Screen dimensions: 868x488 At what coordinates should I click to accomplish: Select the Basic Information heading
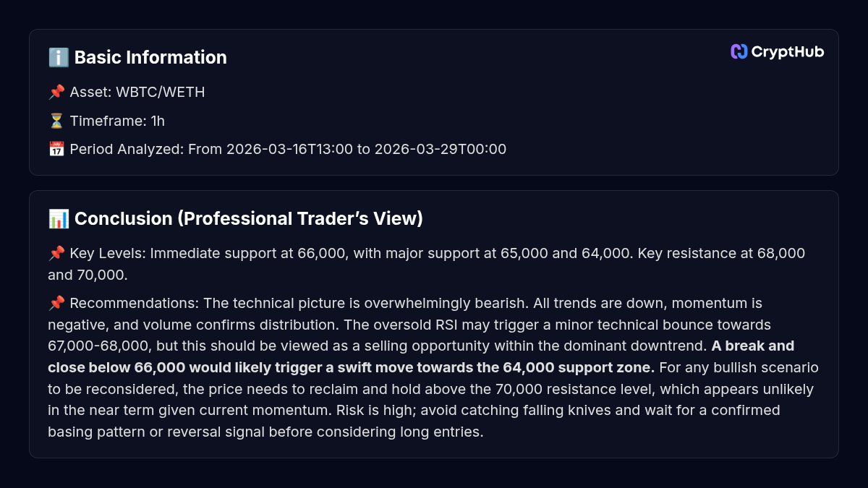tap(150, 58)
